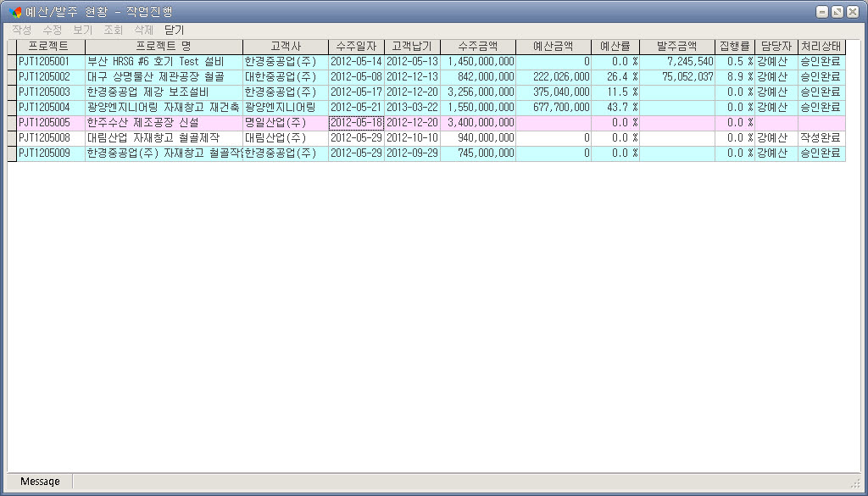Close the 예산/발주 현황 window
Image resolution: width=868 pixels, height=496 pixels.
[852, 12]
